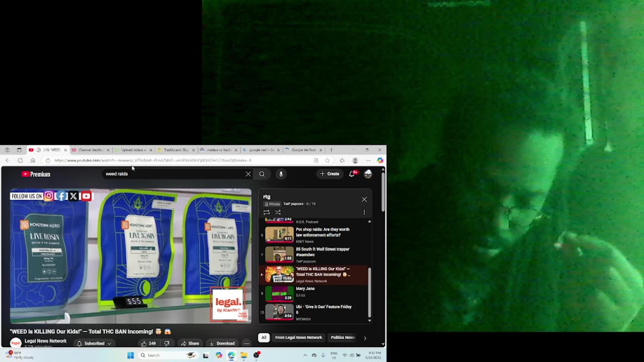
Task: Open Task View on taskbar
Action: pos(205,355)
